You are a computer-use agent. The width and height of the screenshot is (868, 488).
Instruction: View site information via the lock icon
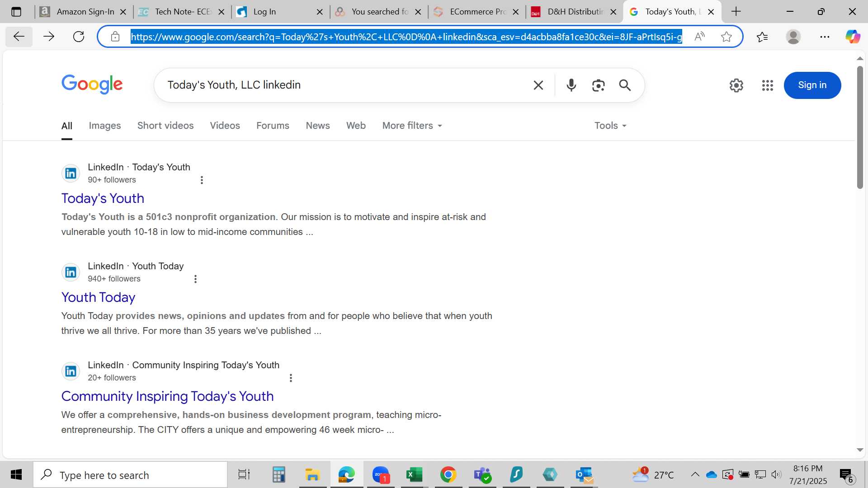[115, 37]
